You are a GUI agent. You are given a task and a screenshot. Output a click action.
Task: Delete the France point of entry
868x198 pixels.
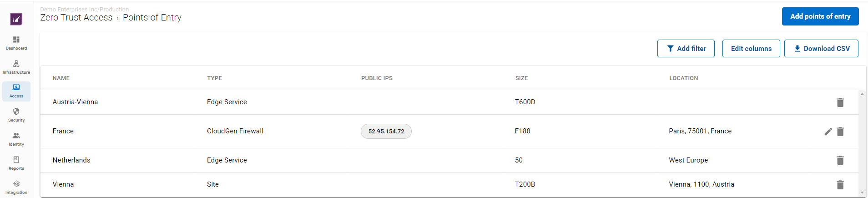pyautogui.click(x=840, y=132)
